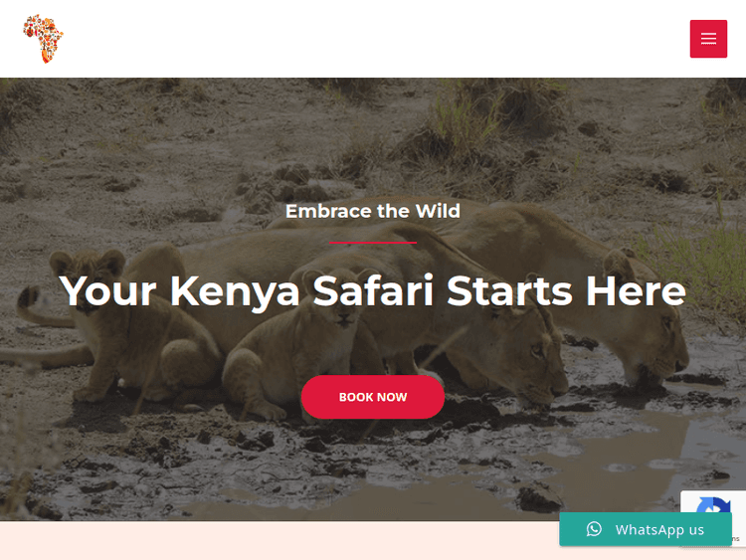This screenshot has height=560, width=746.
Task: Open the red hamburger menu
Action: pos(708,39)
